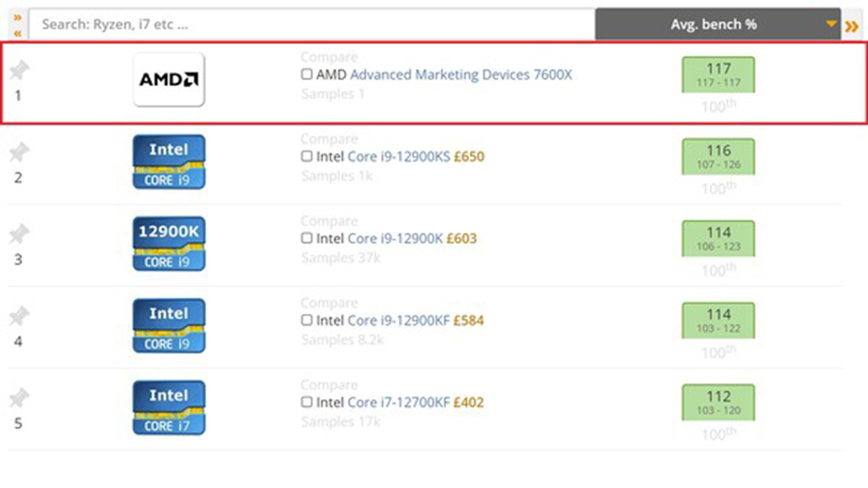868x488 pixels.
Task: Click the bottom-left double-arrow collapse icon
Action: (17, 33)
